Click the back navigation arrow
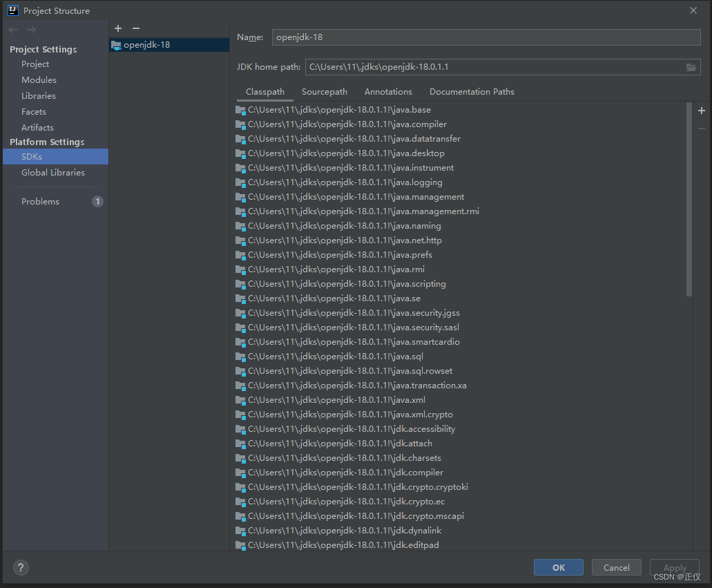Screen dimensions: 712x588 point(13,30)
